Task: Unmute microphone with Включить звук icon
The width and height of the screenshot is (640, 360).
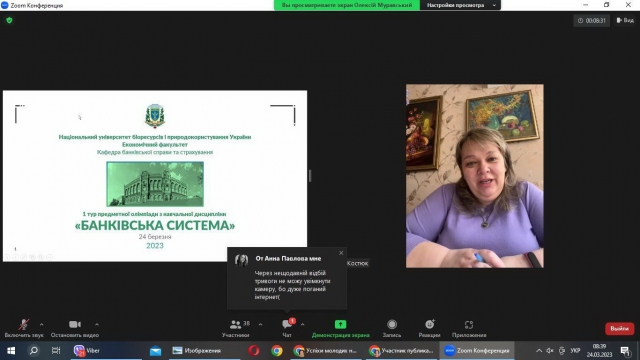Action: pyautogui.click(x=24, y=328)
